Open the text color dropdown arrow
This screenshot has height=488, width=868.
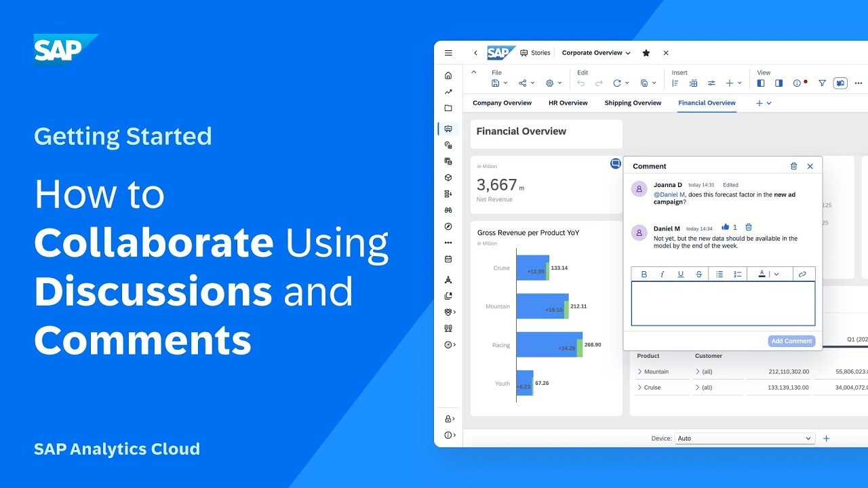pos(776,274)
